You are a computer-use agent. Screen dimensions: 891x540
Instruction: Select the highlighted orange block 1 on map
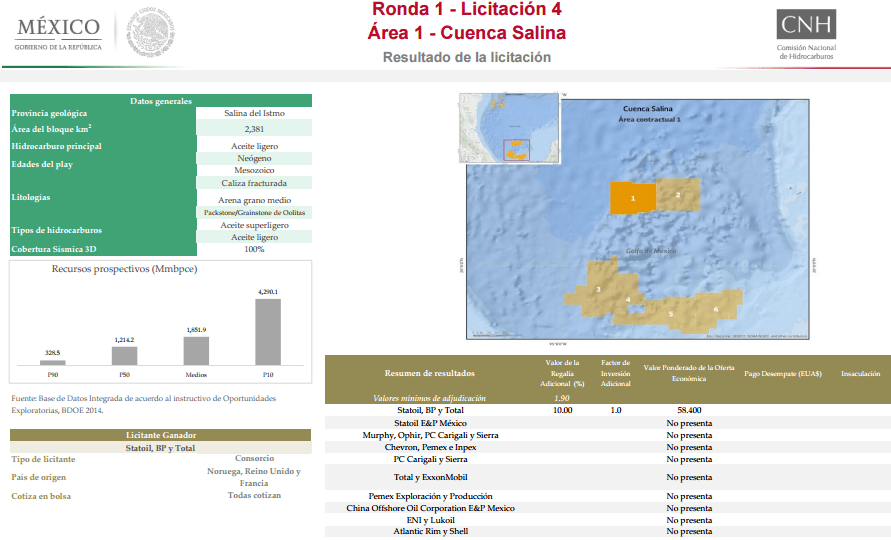[x=633, y=198]
